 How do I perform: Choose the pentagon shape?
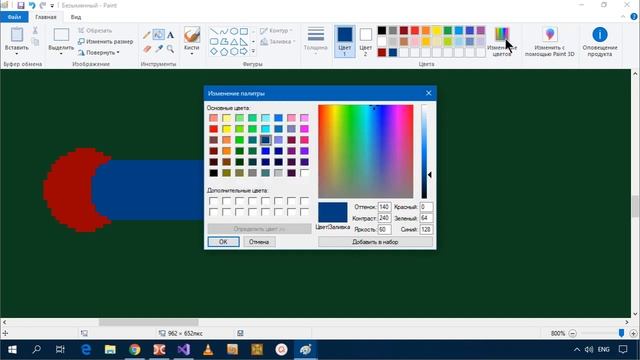point(224,52)
